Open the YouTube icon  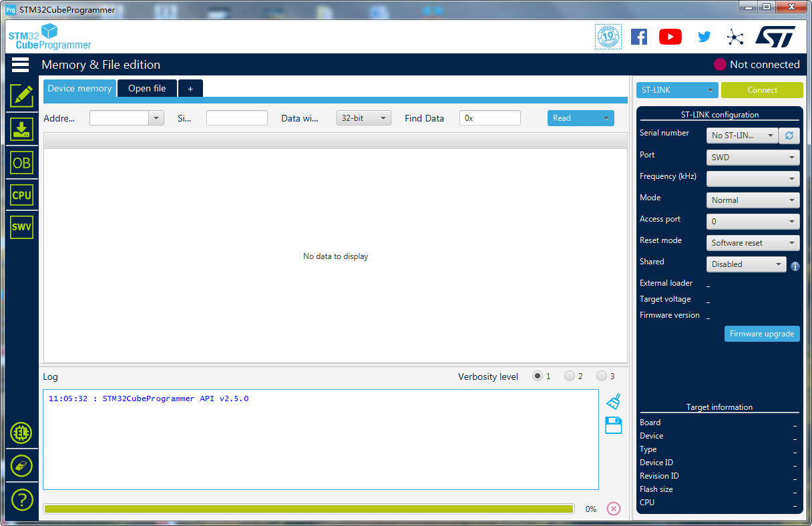click(x=670, y=37)
